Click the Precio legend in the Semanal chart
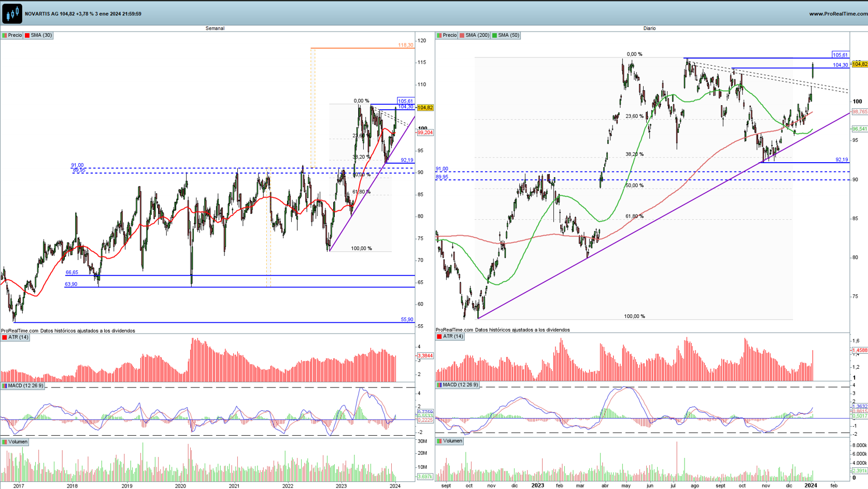Screen dimensions: 868x489 [12, 35]
